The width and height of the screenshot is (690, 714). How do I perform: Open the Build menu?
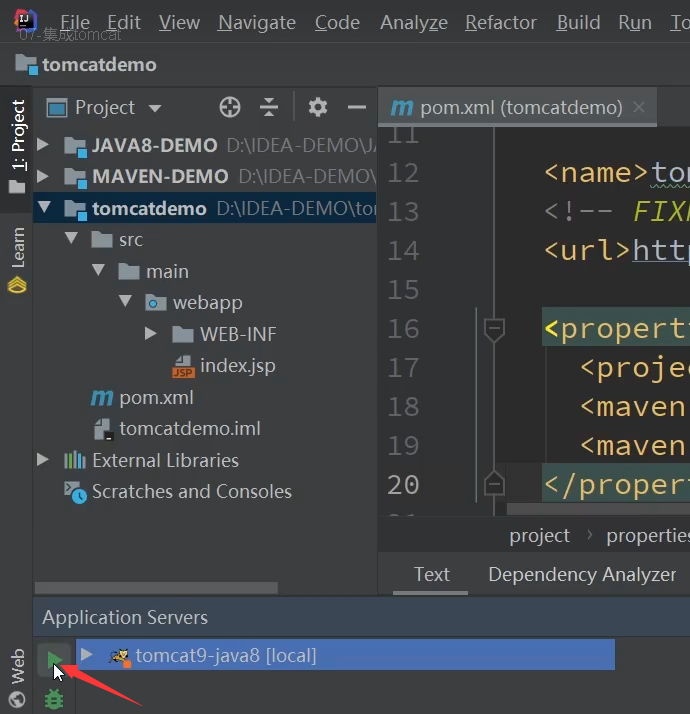coord(578,22)
